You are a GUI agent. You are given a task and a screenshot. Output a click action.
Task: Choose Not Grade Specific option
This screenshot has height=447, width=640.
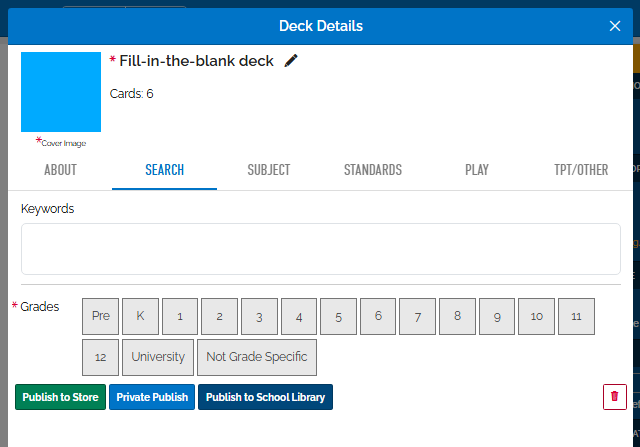257,357
